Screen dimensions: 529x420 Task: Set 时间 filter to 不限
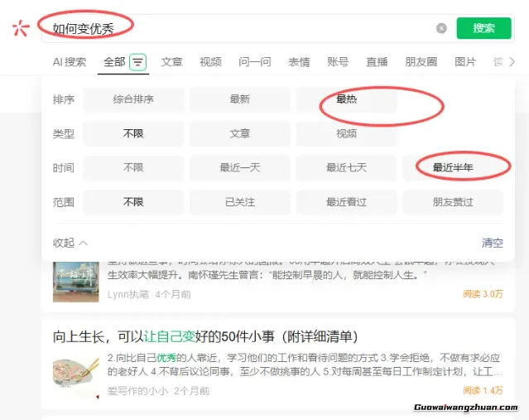(133, 168)
